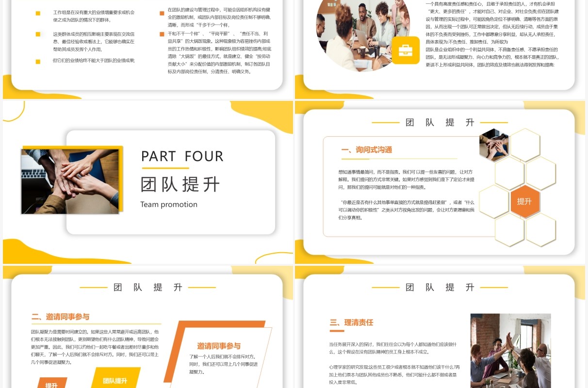Click the paragraph starting 心理学家的研究发现
The width and height of the screenshot is (588, 388).
[394, 374]
